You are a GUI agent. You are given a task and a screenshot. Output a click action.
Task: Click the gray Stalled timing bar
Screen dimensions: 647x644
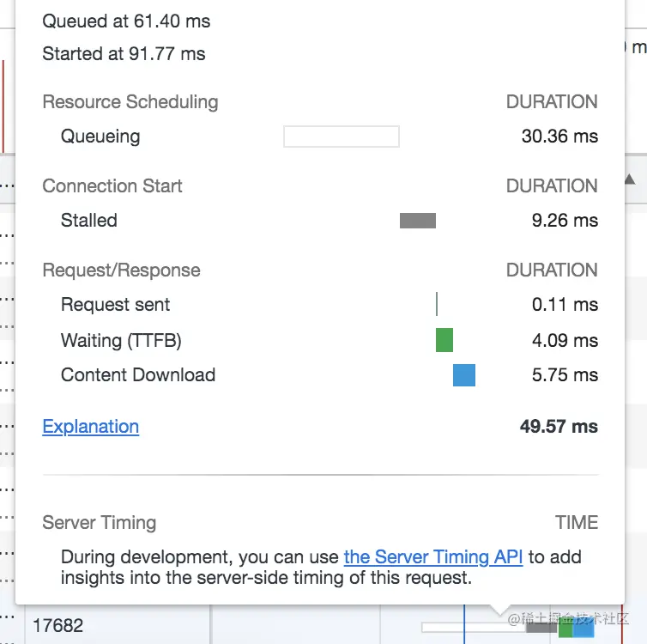click(x=417, y=221)
